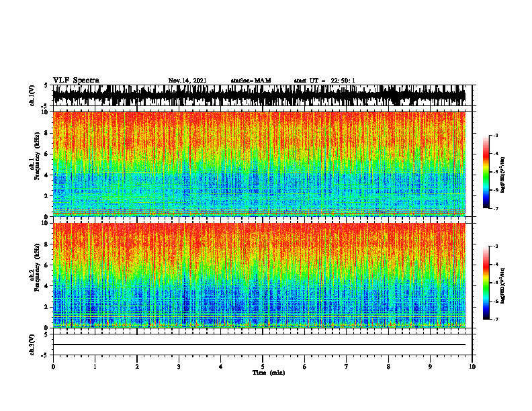
Task: Click the 0 tick on the time axis
Action: point(53,367)
